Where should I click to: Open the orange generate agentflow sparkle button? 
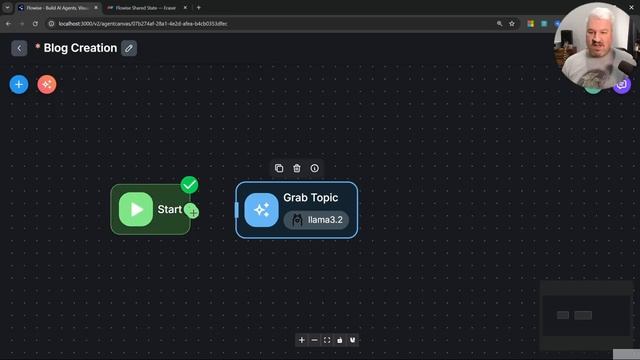(47, 84)
